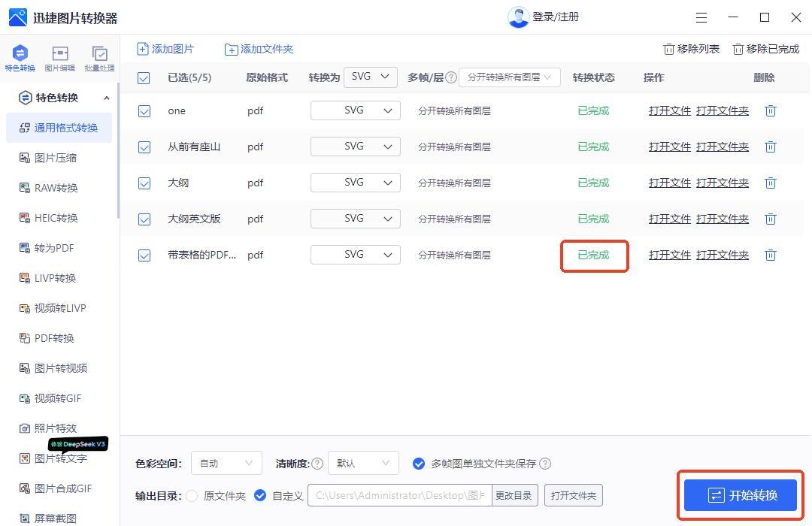Click the output directory path field
812x526 pixels.
399,496
